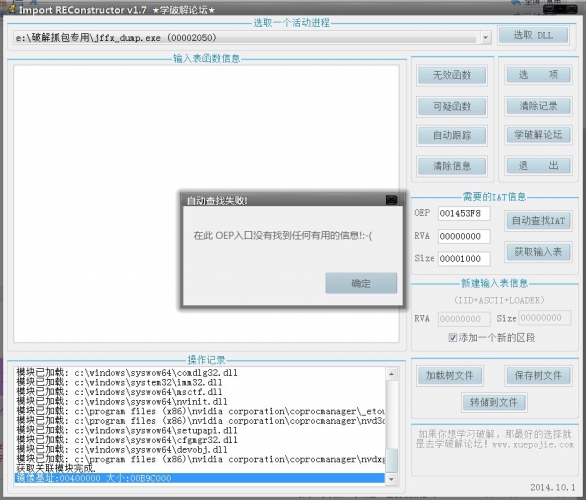Click the 保存树文件 button

538,376
